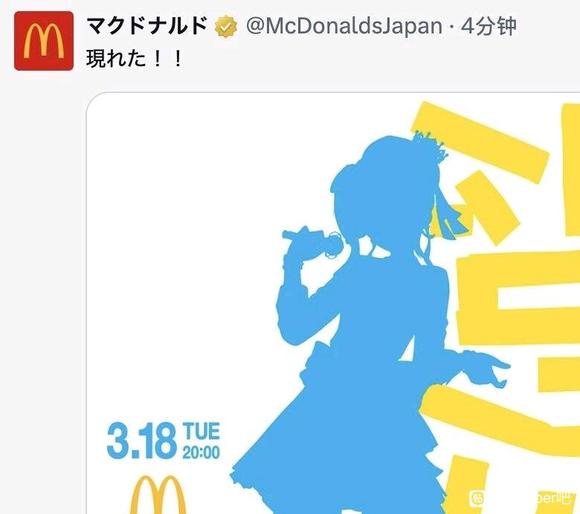Click the watermark text on the image

click(x=531, y=498)
